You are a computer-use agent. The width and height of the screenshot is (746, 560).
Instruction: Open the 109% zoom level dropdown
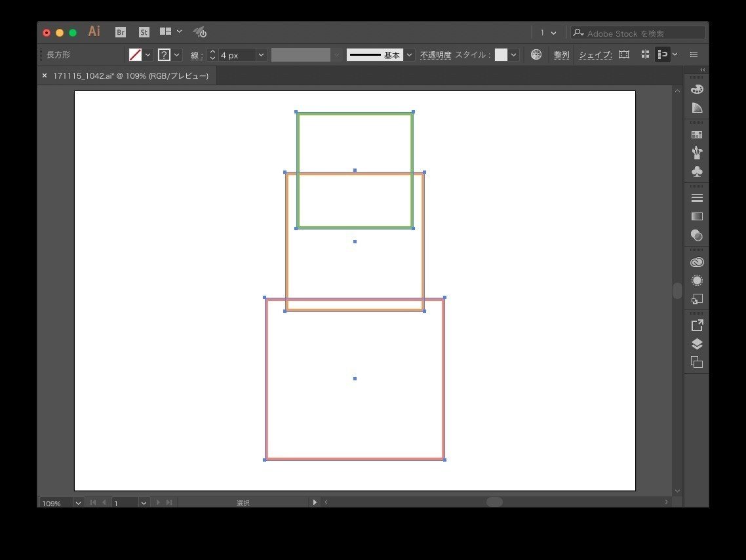pyautogui.click(x=78, y=502)
